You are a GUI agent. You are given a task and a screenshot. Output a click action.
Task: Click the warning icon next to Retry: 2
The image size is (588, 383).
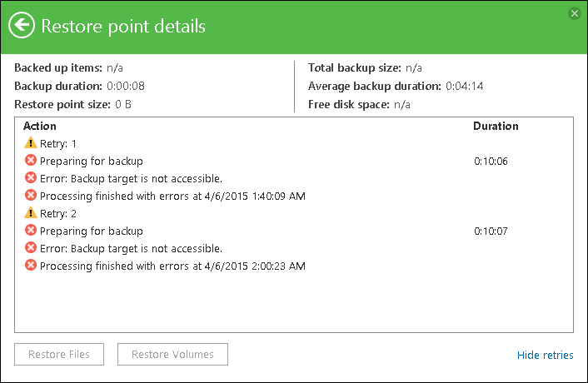coord(31,213)
